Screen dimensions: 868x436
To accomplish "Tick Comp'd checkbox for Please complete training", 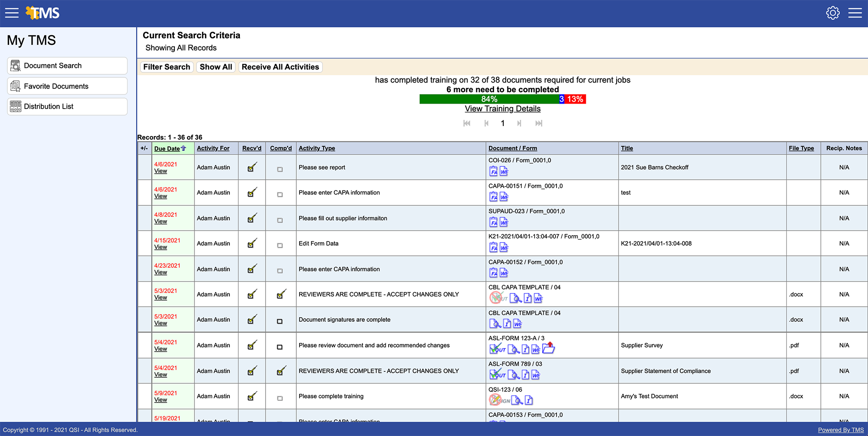I will [280, 398].
